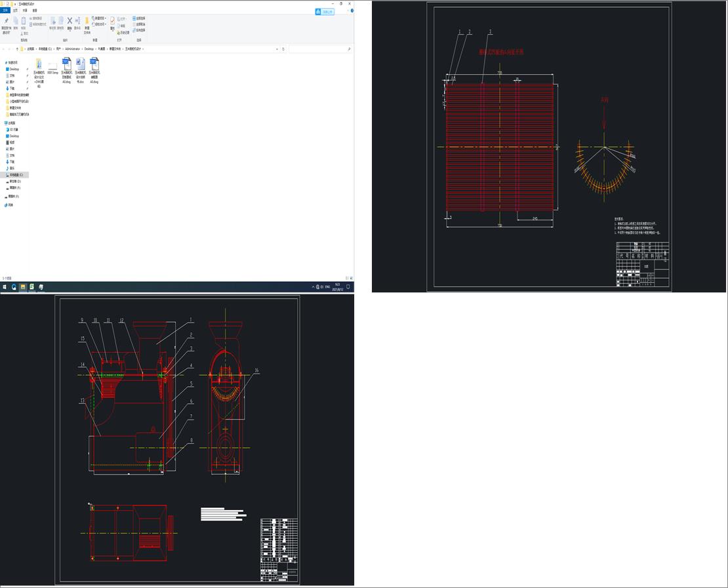Click the Pin to Quick access icon
Image resolution: width=728 pixels, height=588 pixels.
(6, 22)
